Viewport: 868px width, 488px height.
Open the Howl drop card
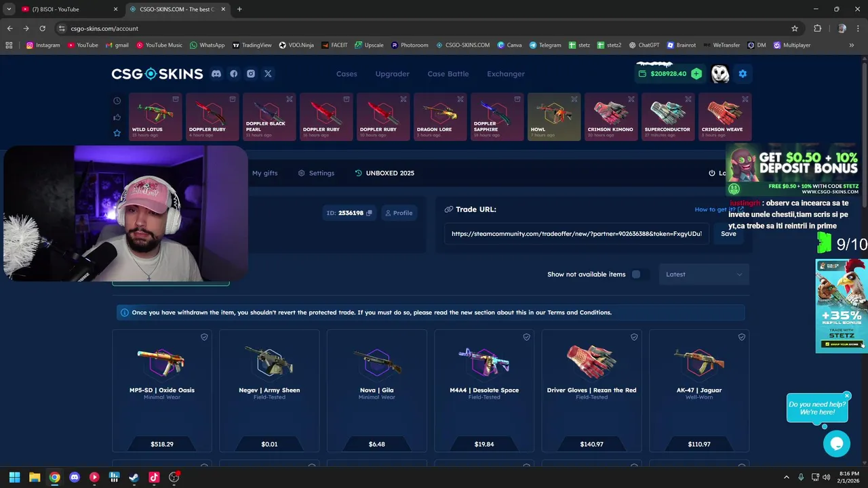pyautogui.click(x=554, y=117)
